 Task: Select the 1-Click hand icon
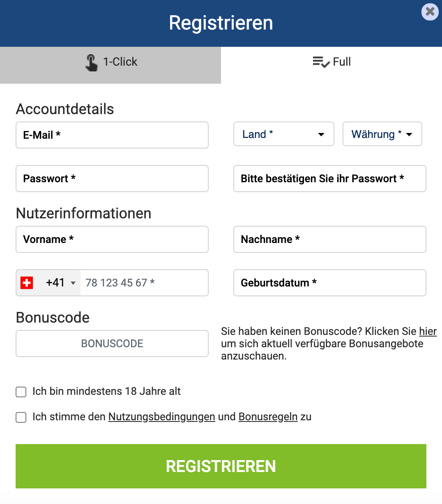click(91, 62)
